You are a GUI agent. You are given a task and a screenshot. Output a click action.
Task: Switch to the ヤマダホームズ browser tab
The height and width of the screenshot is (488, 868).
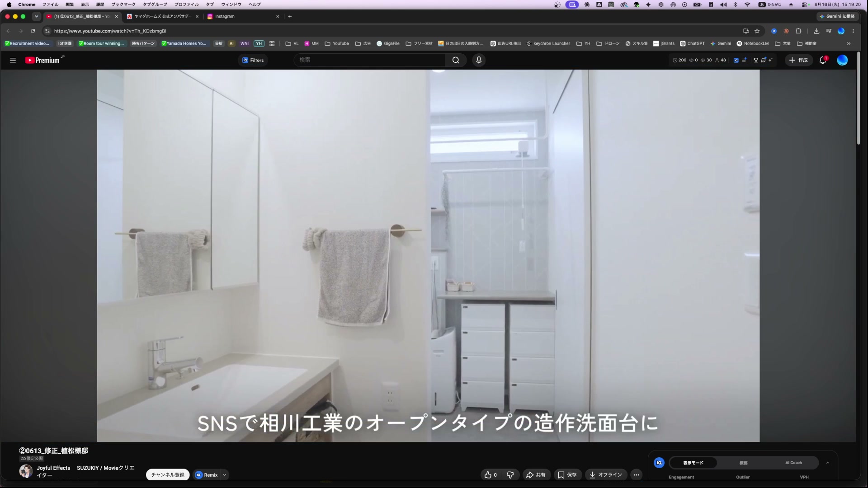click(163, 17)
